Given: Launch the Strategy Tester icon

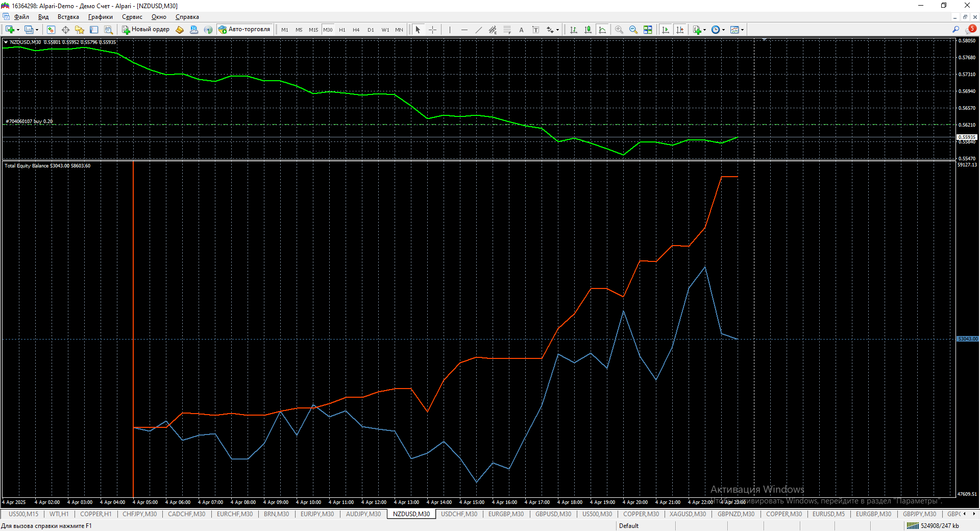Looking at the screenshot, I should 108,30.
